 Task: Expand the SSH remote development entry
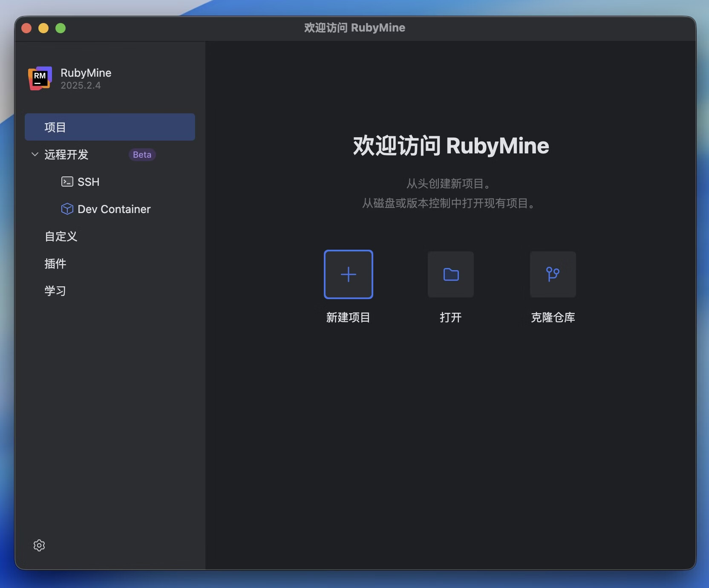[88, 182]
